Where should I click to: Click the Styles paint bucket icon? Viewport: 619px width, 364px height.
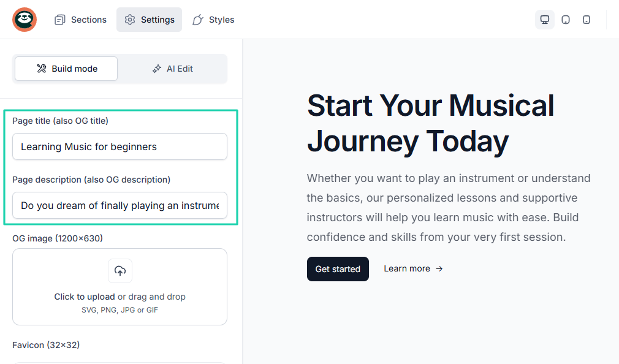tap(198, 20)
